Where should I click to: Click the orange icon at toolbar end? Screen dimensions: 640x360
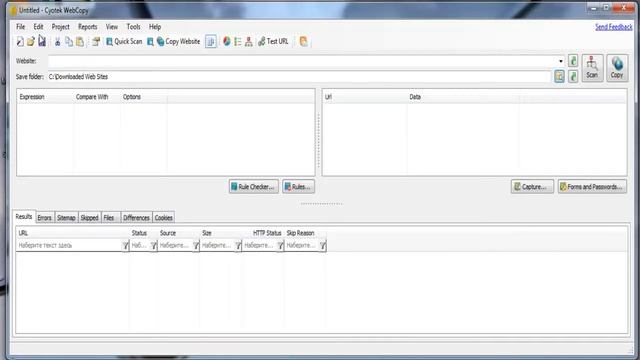(x=303, y=41)
